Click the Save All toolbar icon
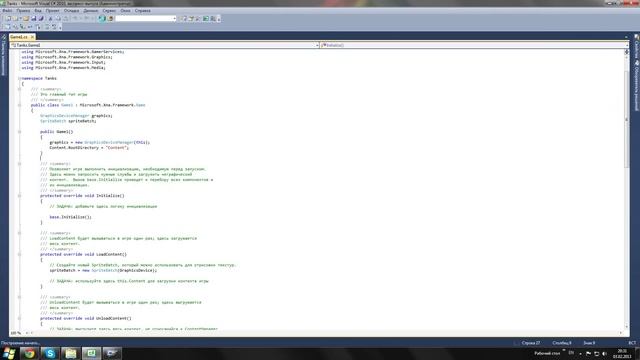The height and width of the screenshot is (360, 640). pos(41,18)
